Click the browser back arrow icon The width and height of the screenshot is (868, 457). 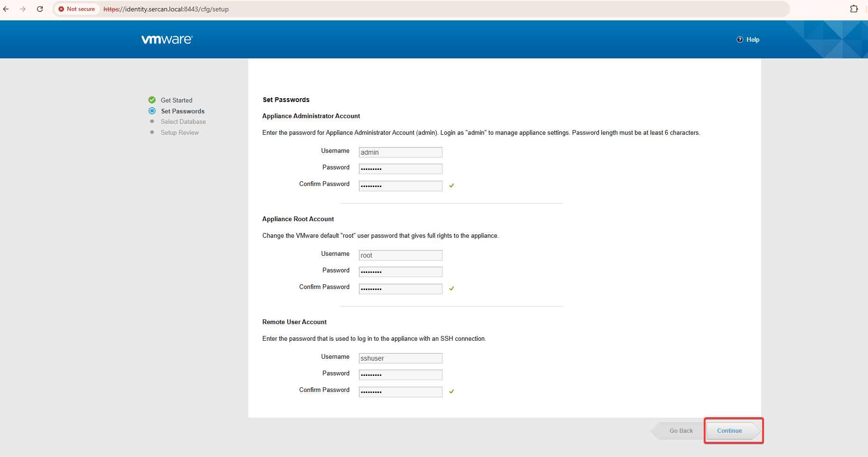click(x=6, y=9)
